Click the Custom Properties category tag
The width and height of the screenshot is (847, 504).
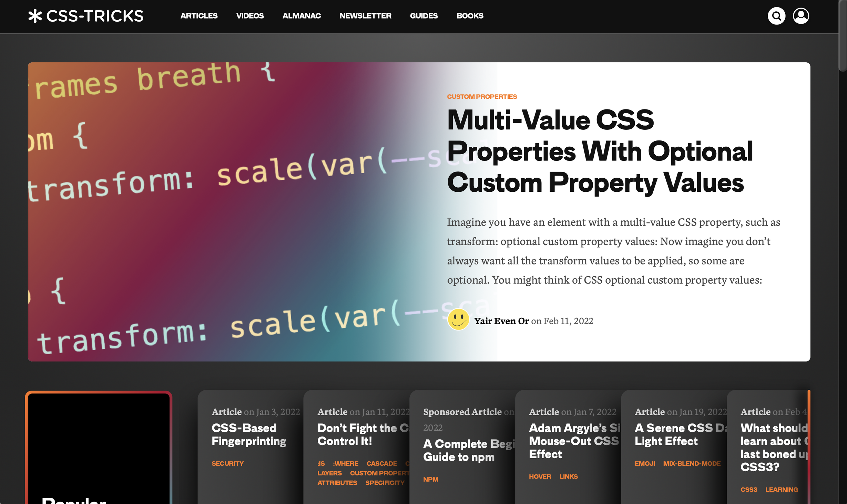tap(482, 97)
